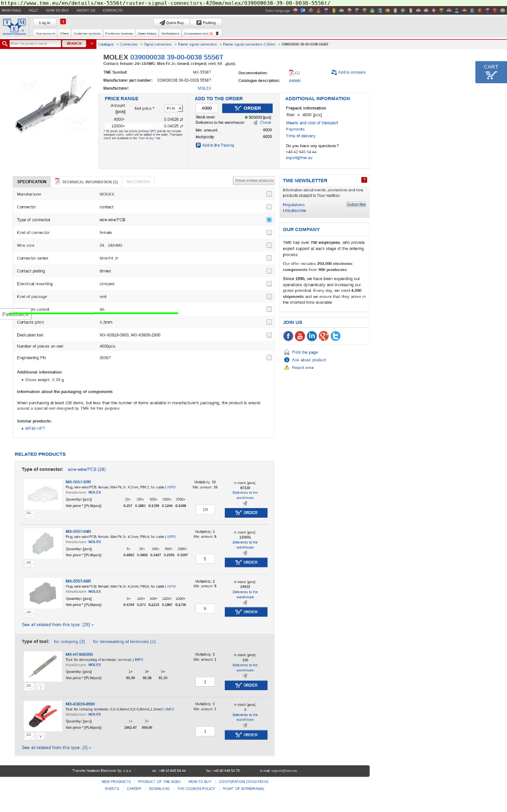This screenshot has height=812, width=507.
Task: Open the Cookies Policy footer link
Action: 196,789
